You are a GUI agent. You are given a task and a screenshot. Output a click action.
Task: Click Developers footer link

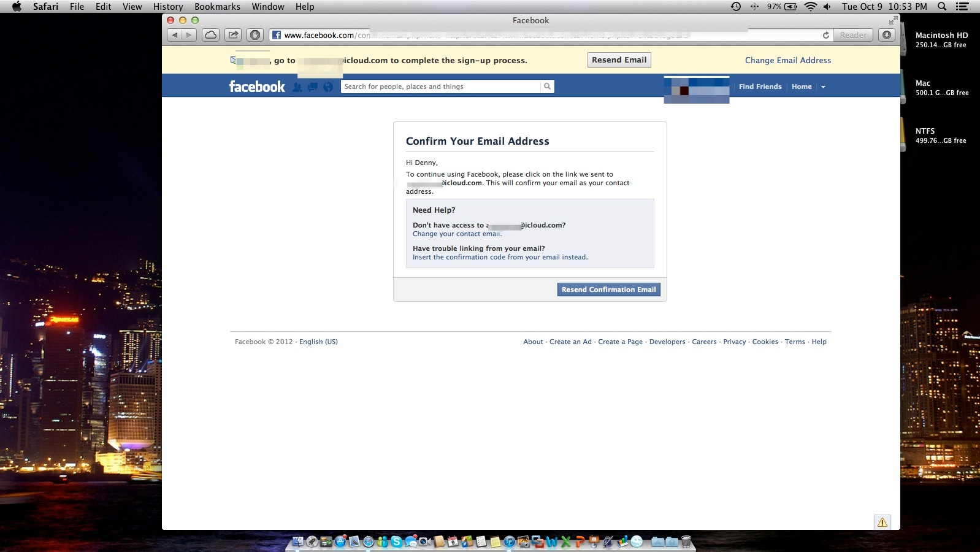[667, 342]
